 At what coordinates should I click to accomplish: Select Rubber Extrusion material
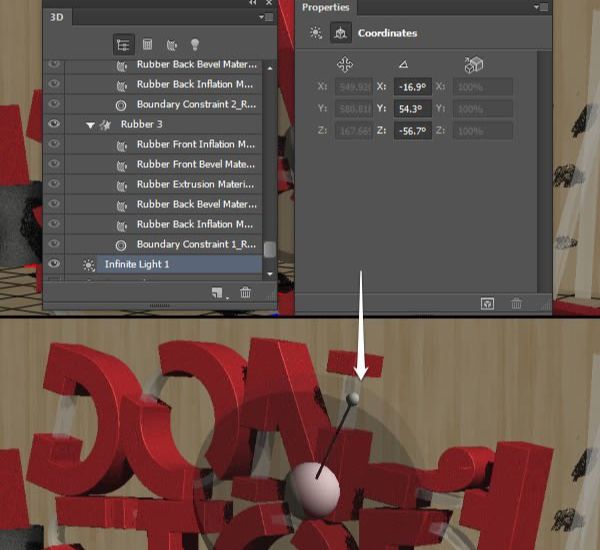[x=196, y=184]
